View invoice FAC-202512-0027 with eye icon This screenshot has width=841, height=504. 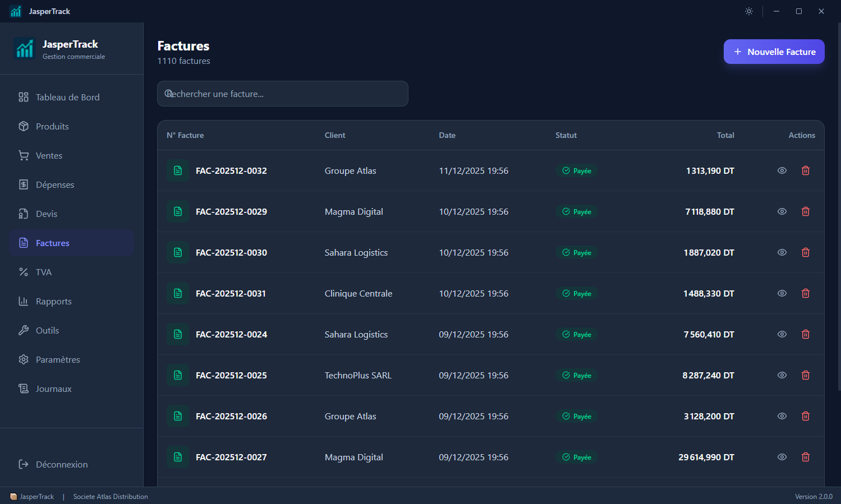click(782, 457)
